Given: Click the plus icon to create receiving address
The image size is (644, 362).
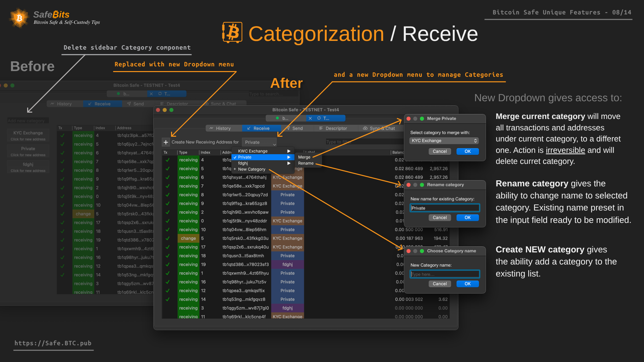Looking at the screenshot, I should [x=166, y=142].
